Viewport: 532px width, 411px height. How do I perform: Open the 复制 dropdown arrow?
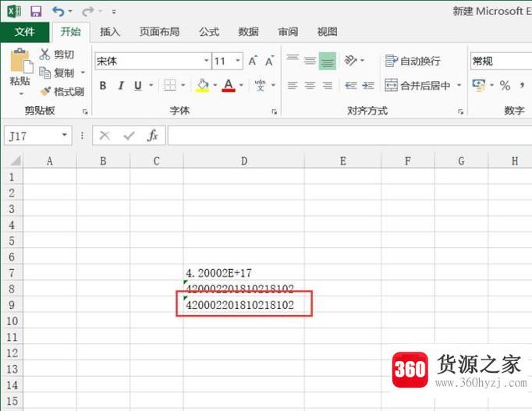pyautogui.click(x=83, y=73)
